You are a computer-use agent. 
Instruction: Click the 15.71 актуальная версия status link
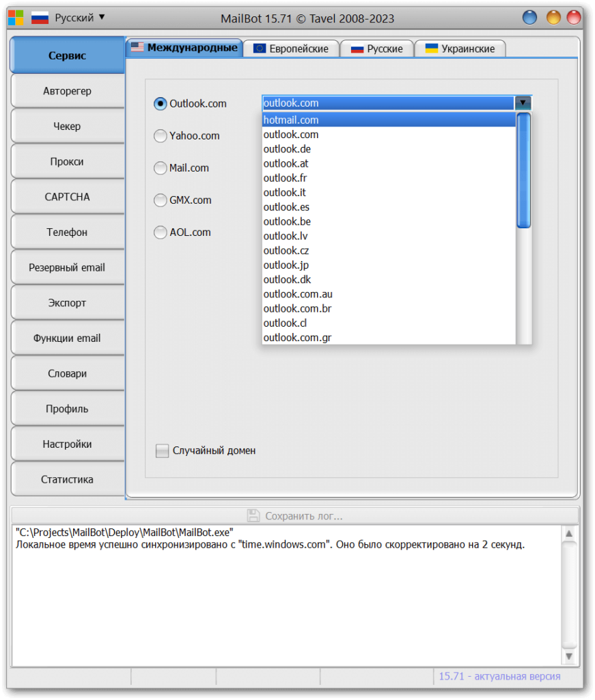(499, 676)
